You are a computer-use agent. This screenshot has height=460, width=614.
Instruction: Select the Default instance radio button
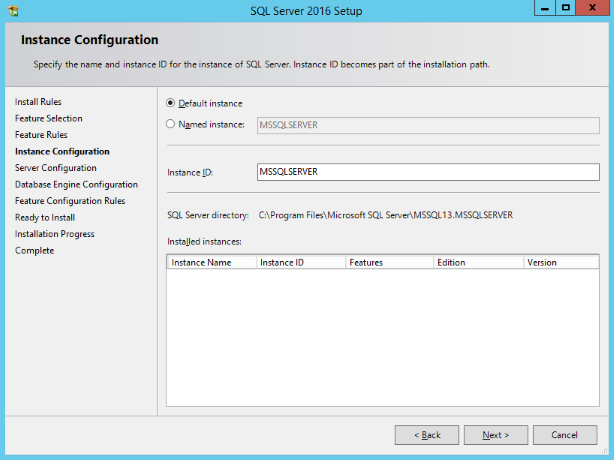pos(171,103)
